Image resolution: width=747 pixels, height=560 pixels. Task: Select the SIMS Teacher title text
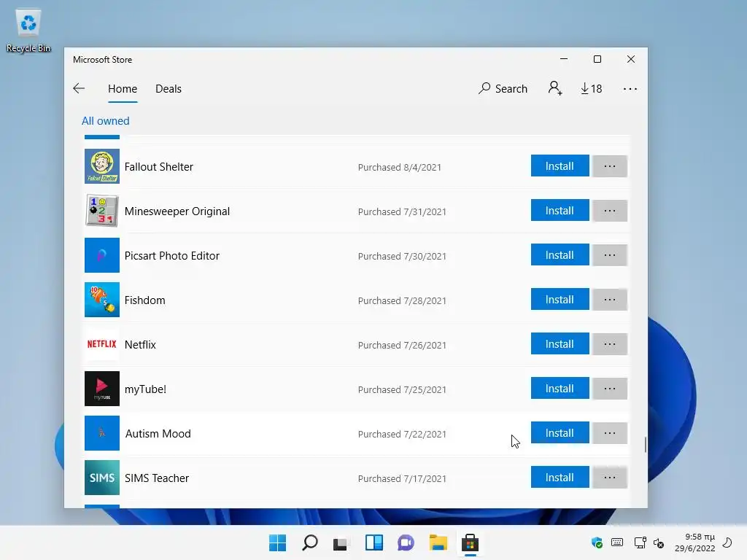[157, 478]
